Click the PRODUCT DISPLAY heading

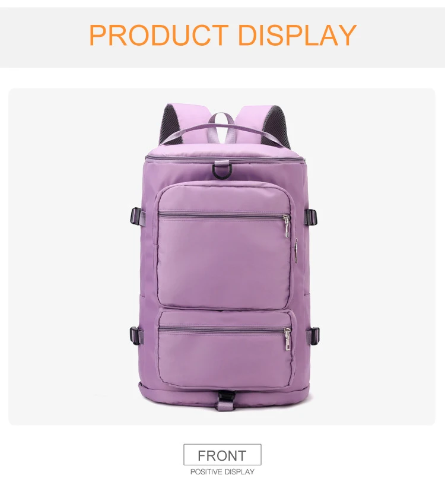[223, 34]
